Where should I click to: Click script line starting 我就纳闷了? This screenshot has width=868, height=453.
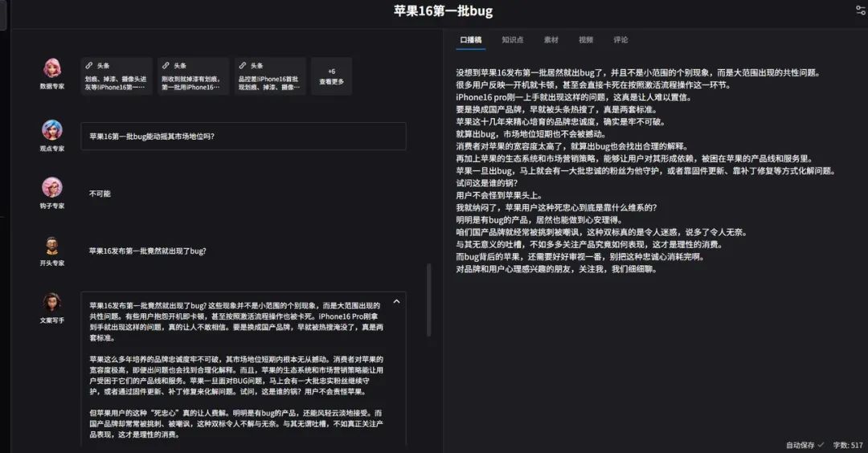[556, 207]
